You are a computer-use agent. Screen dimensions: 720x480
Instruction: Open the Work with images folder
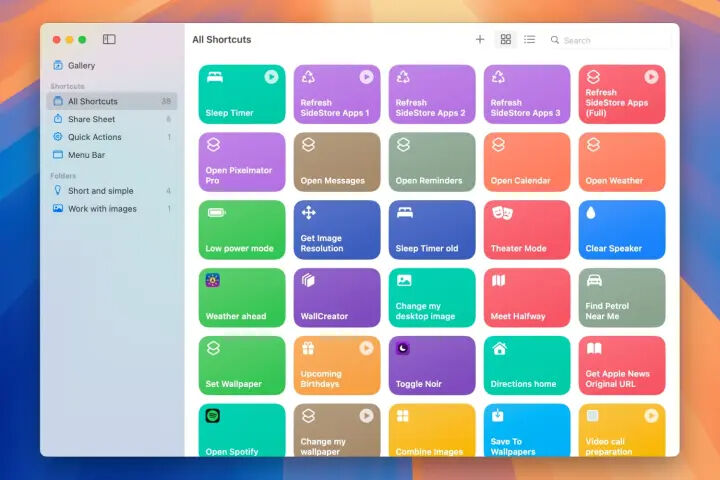point(102,209)
